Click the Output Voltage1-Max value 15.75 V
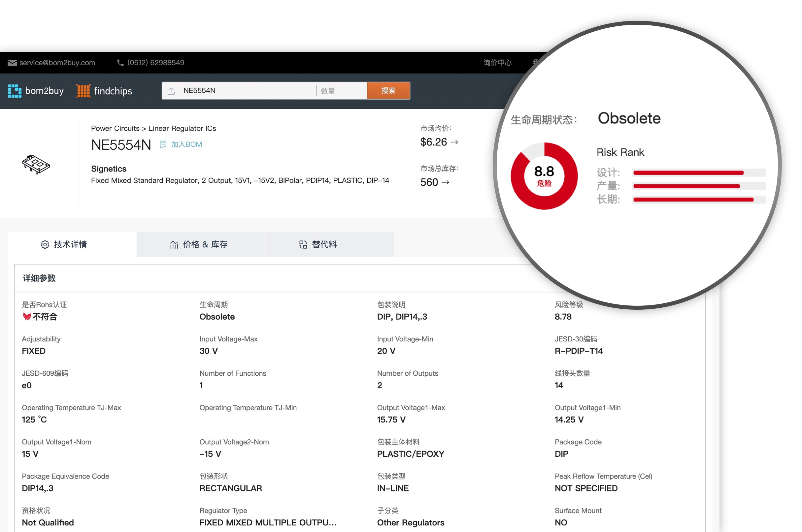The width and height of the screenshot is (802, 532). [x=391, y=420]
